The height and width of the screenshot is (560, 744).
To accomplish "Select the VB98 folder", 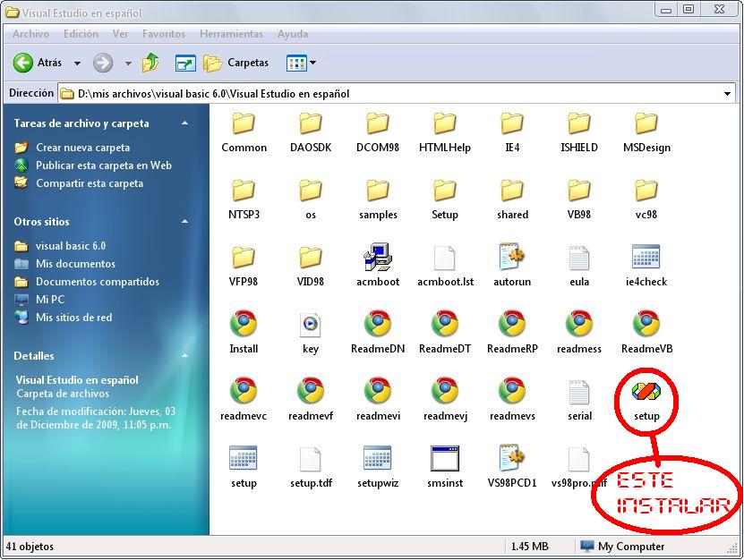I will pos(579,200).
